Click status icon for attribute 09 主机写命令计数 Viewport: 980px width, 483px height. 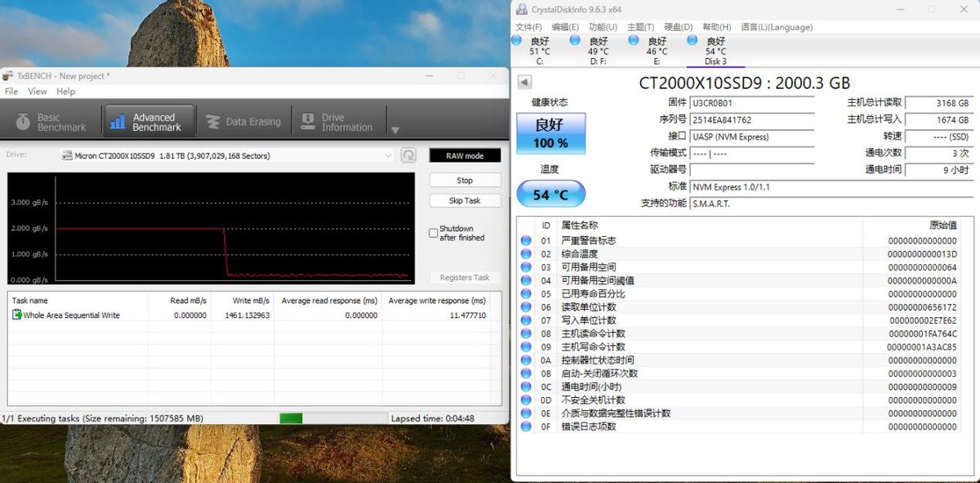click(526, 347)
